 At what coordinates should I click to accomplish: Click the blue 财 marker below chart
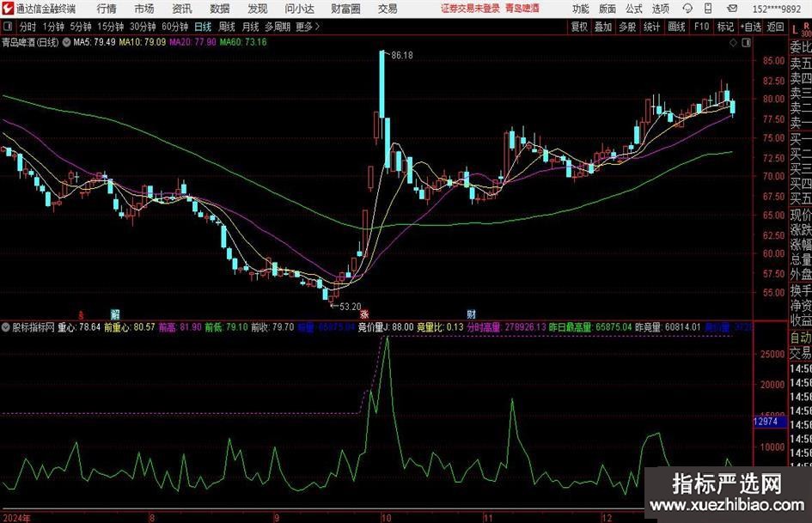(x=471, y=313)
